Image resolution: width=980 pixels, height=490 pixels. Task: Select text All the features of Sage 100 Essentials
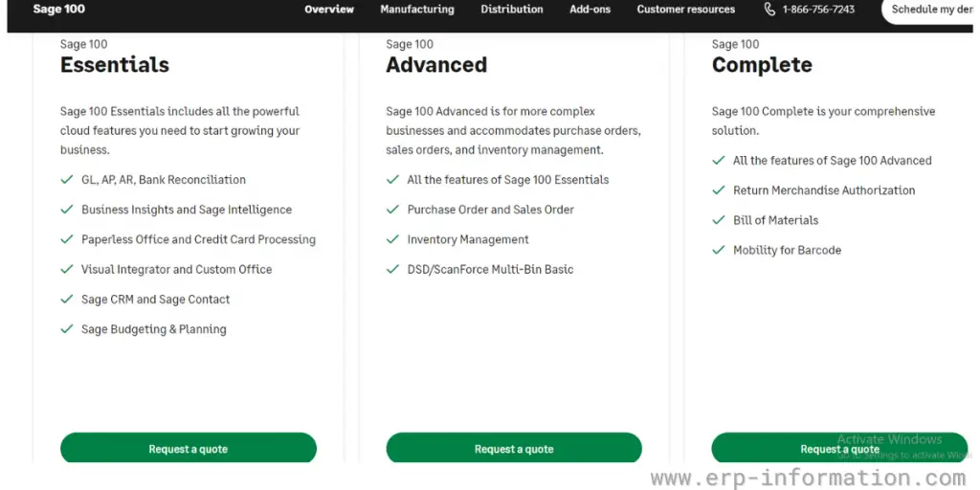(x=507, y=179)
